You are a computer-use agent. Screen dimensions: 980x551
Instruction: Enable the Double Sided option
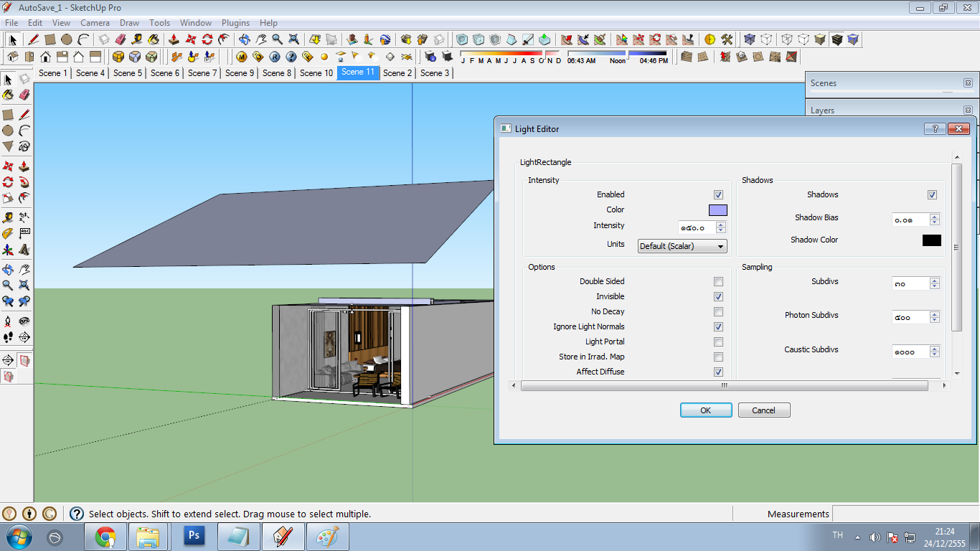(x=718, y=282)
